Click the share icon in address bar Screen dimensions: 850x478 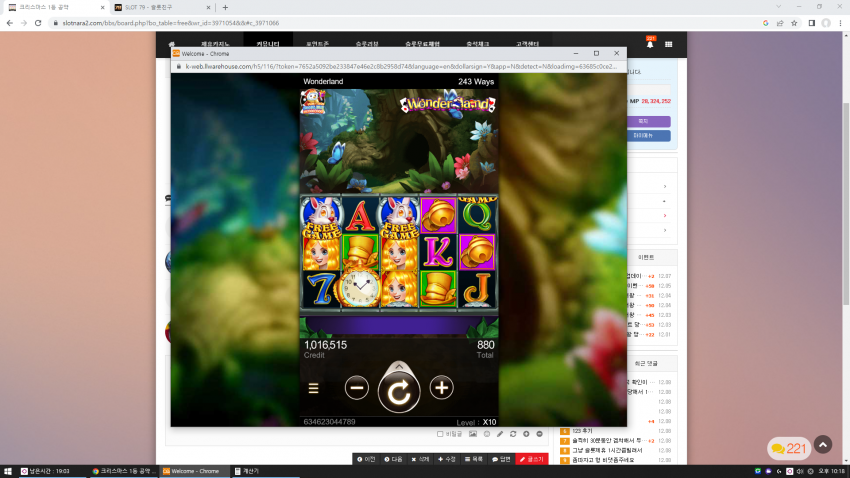pos(780,23)
